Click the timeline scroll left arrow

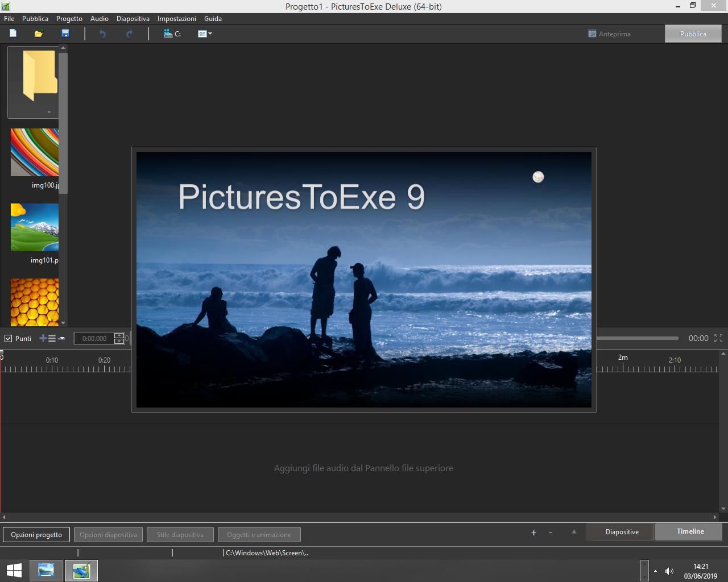pos(4,517)
